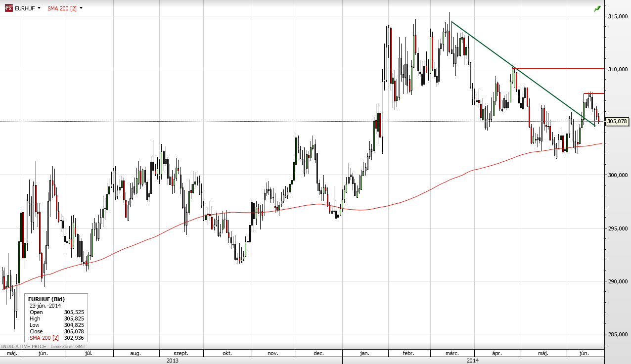Select the szept. month on time axis
The height and width of the screenshot is (364, 631).
(180, 354)
